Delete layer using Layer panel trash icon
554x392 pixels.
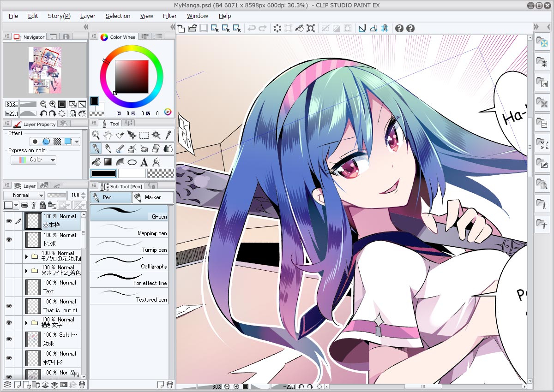tap(82, 384)
